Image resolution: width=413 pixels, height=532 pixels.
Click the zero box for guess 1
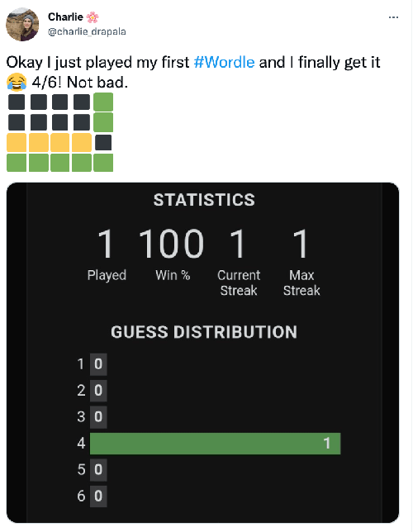[x=98, y=364]
